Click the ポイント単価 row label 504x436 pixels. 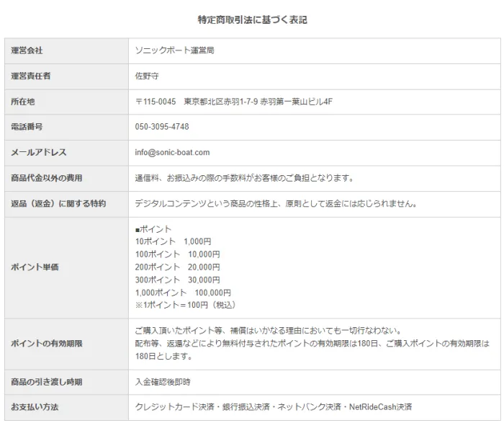coord(35,267)
